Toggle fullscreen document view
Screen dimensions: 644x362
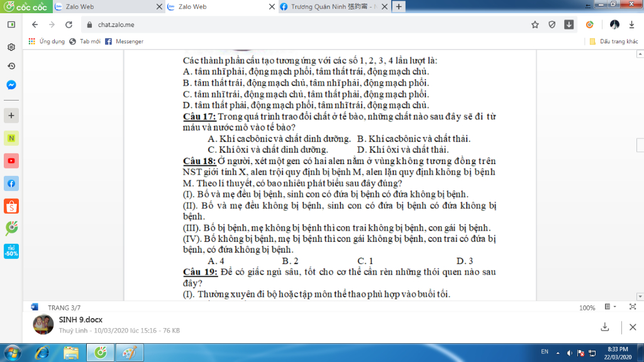[x=633, y=307]
